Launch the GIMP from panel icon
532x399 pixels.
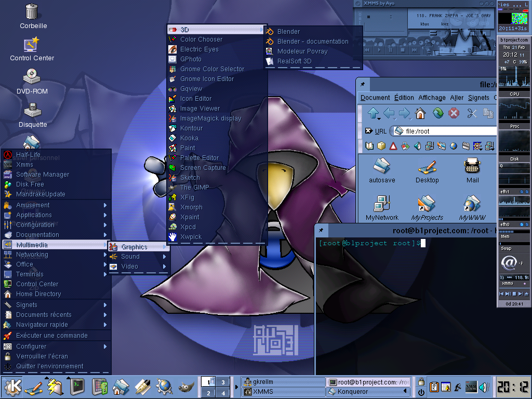tap(186, 387)
